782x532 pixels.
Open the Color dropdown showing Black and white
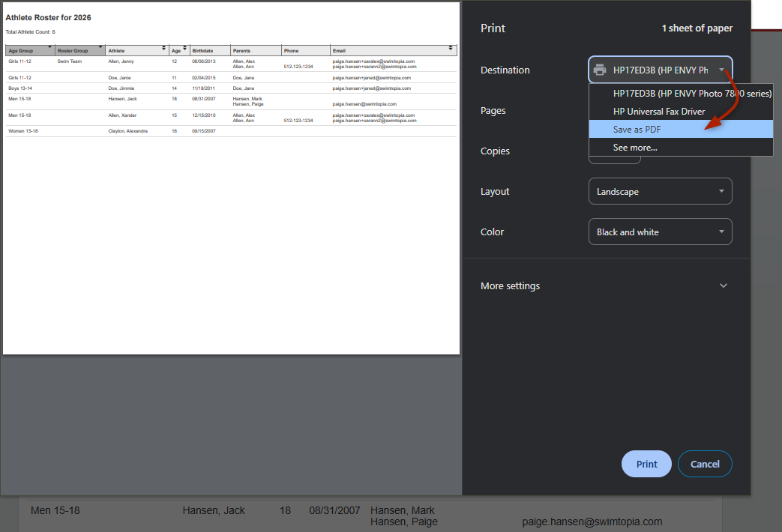[x=660, y=232]
